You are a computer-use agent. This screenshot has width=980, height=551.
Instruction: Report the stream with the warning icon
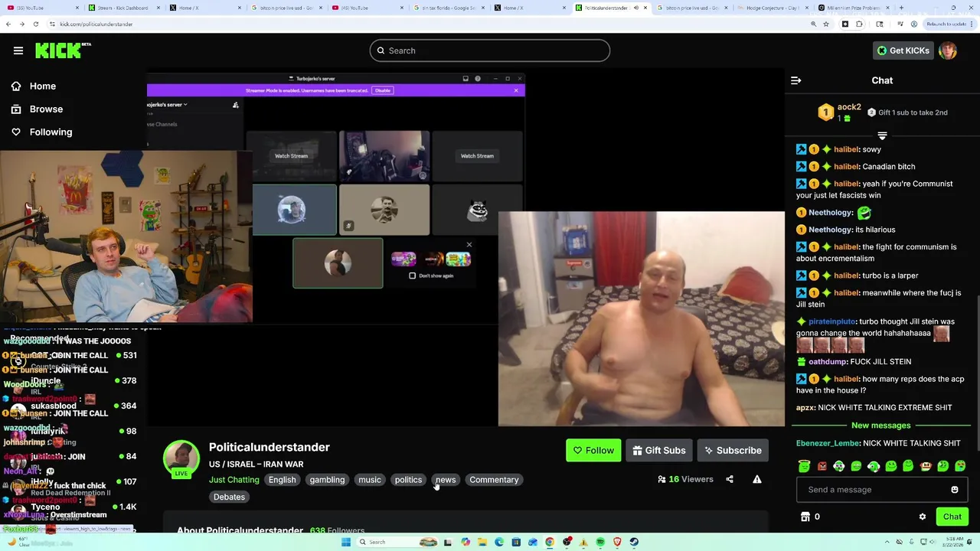[x=757, y=480]
